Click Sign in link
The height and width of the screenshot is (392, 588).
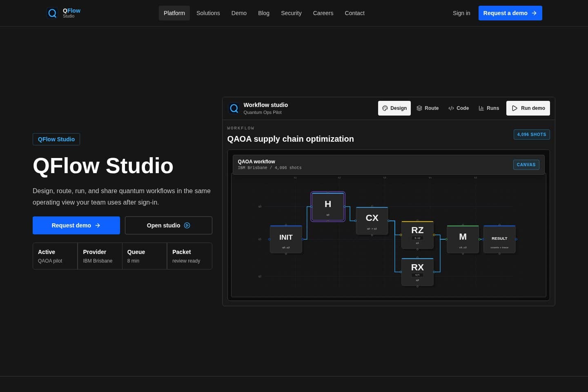tap(461, 13)
